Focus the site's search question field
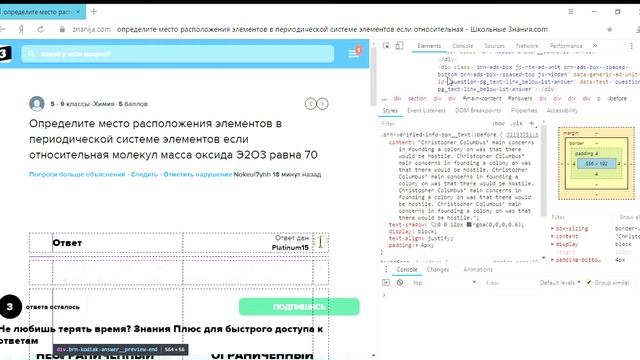640x360 pixels. tap(178, 54)
